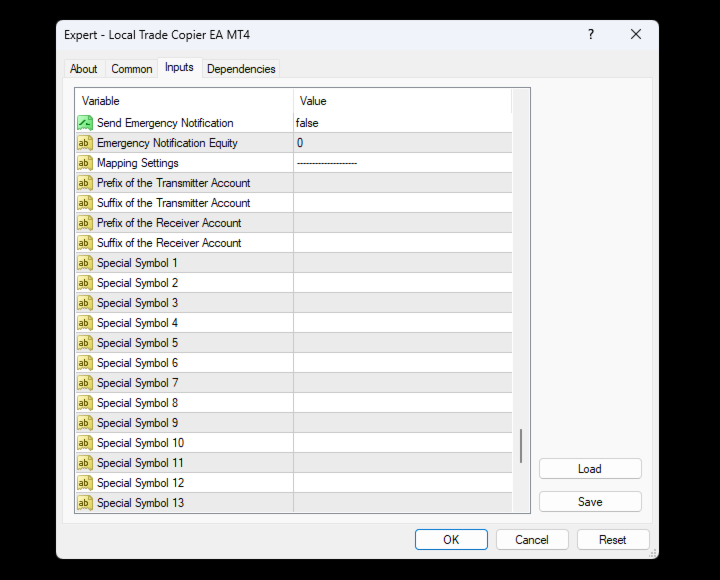Select the 'Special Symbol 9' label
The width and height of the screenshot is (720, 580).
(137, 423)
